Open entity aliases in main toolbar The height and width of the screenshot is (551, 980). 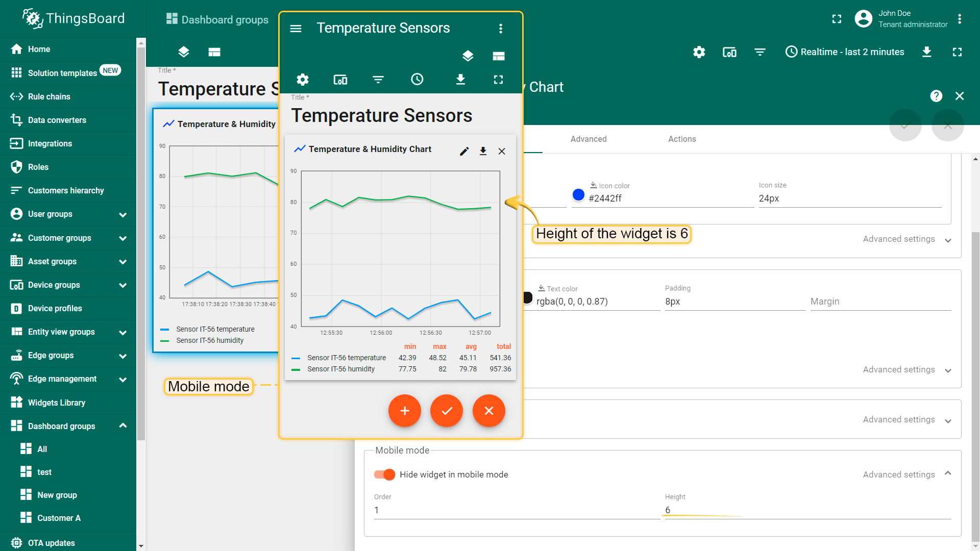[x=729, y=52]
